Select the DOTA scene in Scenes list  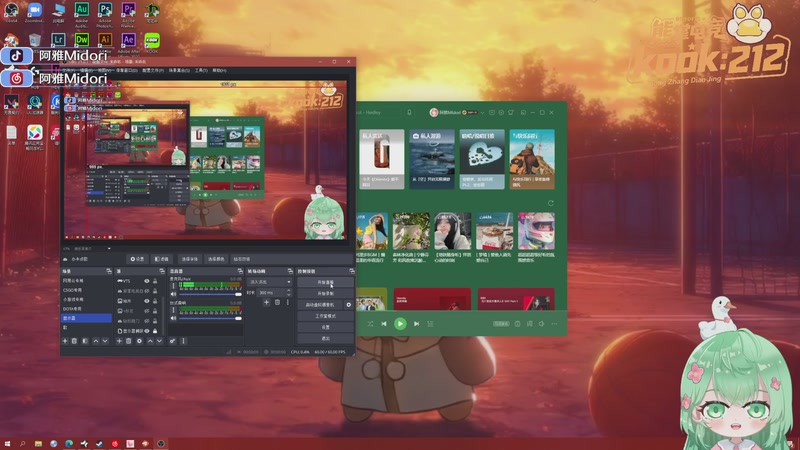pyautogui.click(x=86, y=309)
